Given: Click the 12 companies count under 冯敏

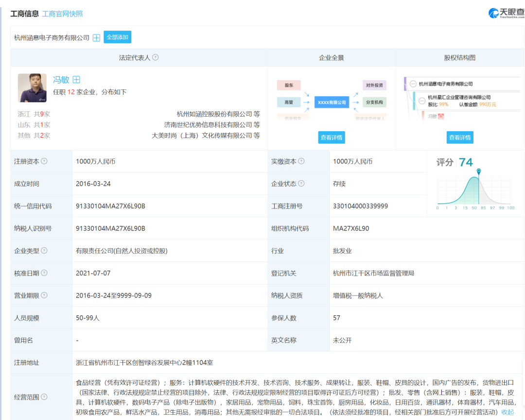Looking at the screenshot, I should [x=71, y=92].
